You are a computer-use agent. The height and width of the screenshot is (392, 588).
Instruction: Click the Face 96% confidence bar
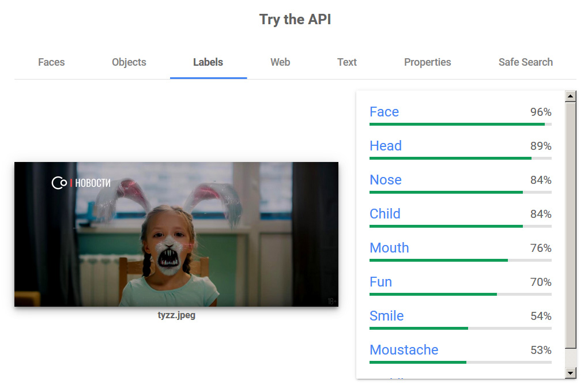tap(461, 124)
